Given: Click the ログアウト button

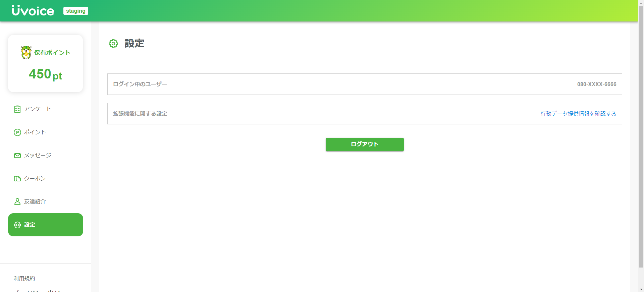Looking at the screenshot, I should click(365, 144).
